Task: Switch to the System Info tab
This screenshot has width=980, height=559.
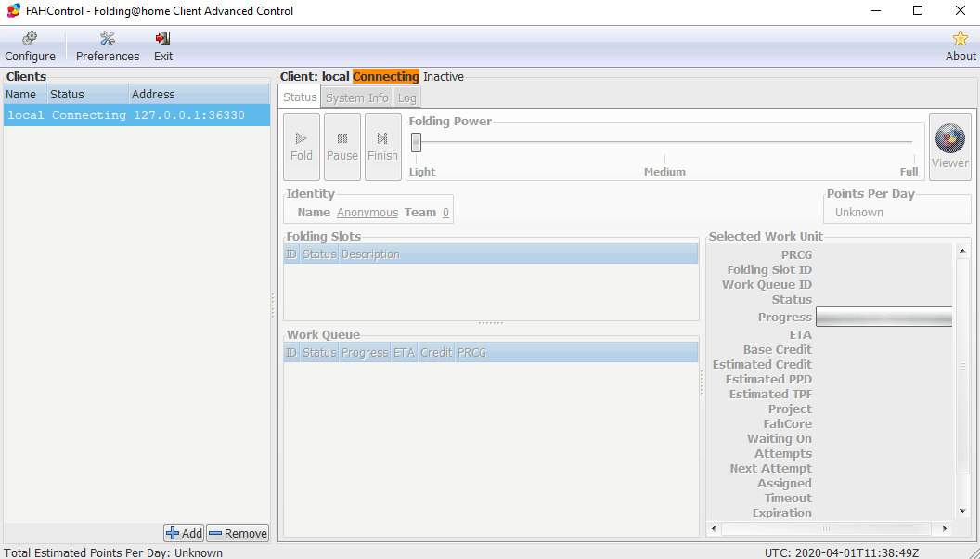Action: (357, 98)
